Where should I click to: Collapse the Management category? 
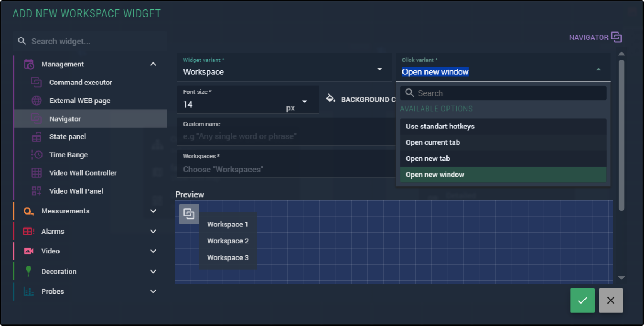[x=153, y=64]
